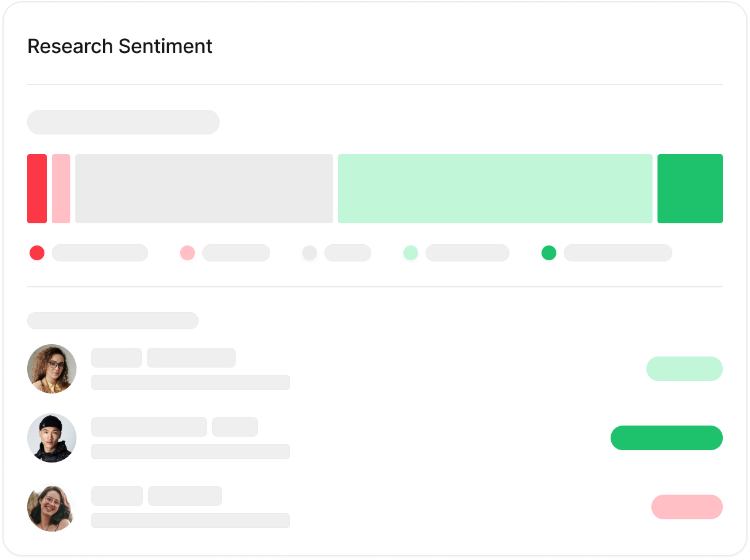Expand the placeholder header above the sentiment bar
The width and height of the screenshot is (750, 560).
click(123, 122)
